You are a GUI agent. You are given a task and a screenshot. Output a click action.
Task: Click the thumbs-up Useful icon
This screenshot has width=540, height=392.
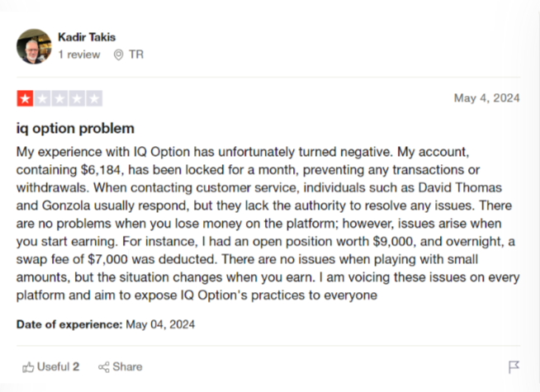pos(28,367)
